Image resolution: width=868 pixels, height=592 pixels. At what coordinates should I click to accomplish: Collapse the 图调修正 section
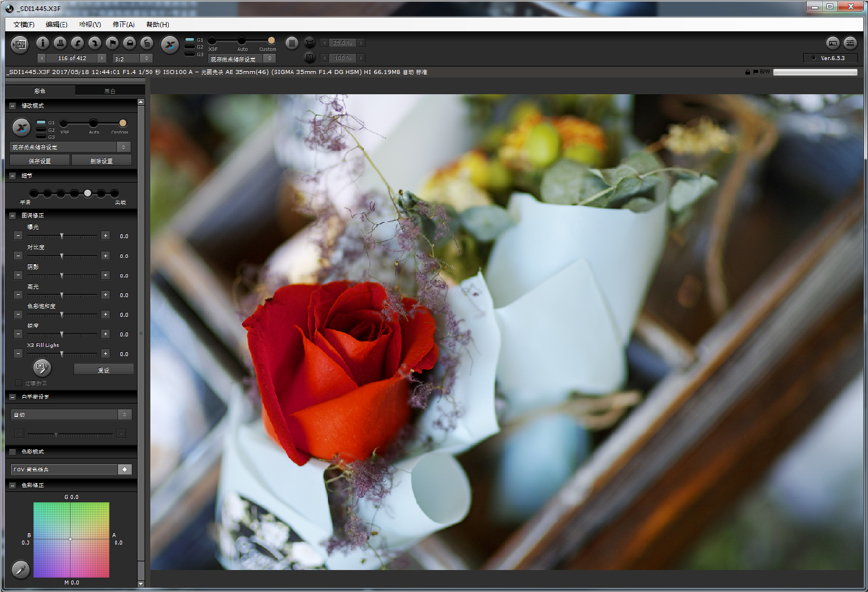coord(12,216)
